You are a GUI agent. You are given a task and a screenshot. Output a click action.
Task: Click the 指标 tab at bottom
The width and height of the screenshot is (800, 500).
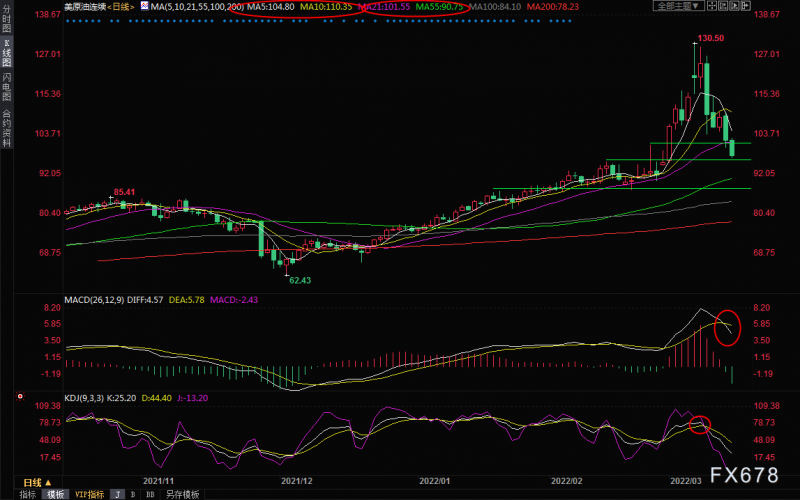click(28, 494)
